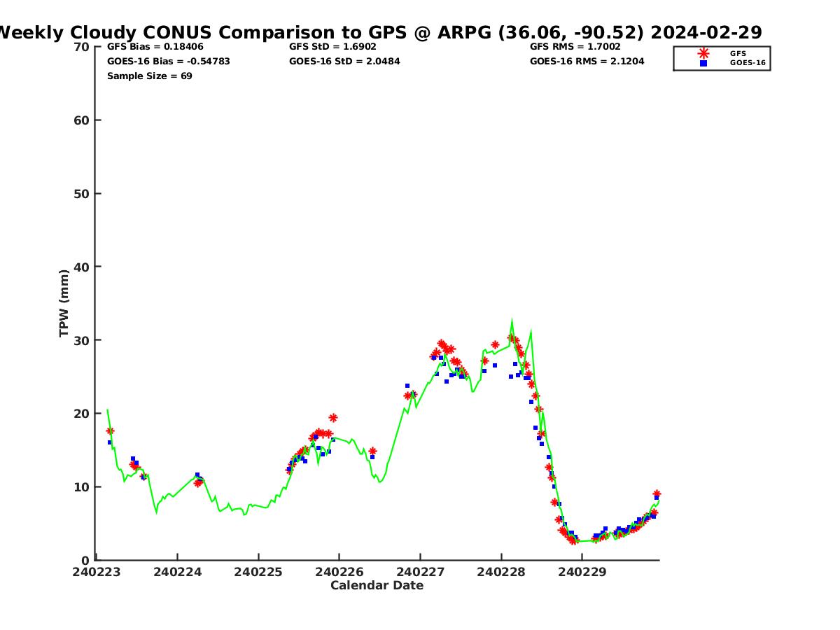840x630 pixels.
Task: Click the 40 y-axis tick label
Action: pyautogui.click(x=81, y=267)
